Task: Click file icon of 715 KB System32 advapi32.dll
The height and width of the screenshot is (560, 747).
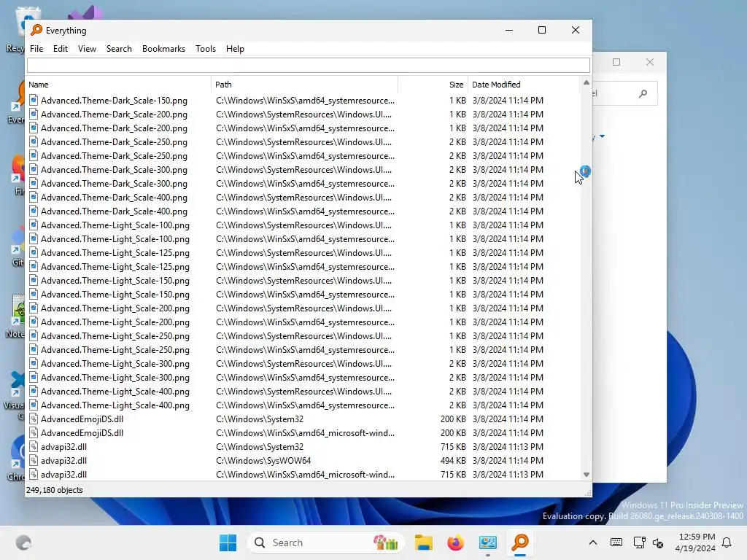Action: coord(34,446)
